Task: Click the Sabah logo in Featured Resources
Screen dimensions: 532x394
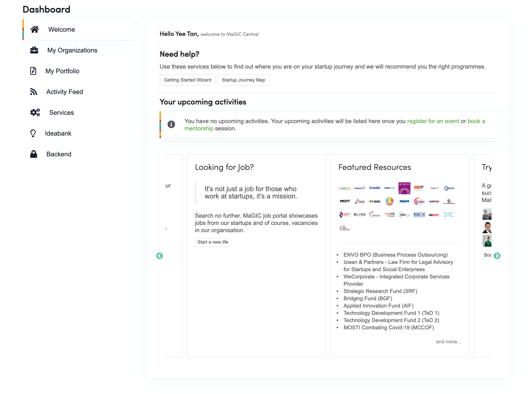Action: tap(345, 228)
